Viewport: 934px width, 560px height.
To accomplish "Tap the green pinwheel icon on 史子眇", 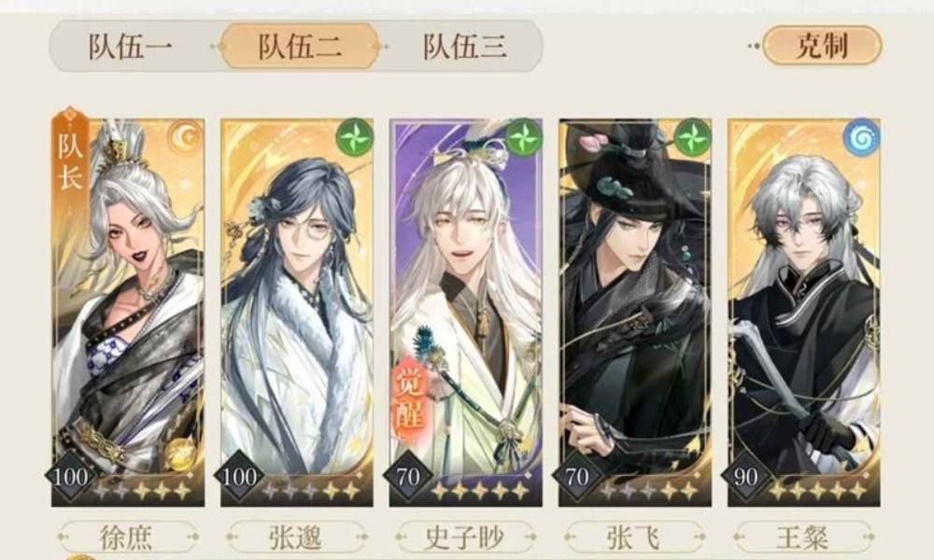I will pos(524,137).
